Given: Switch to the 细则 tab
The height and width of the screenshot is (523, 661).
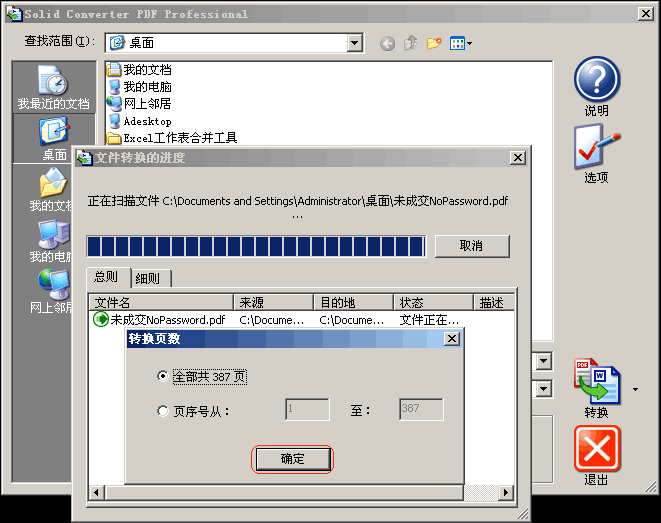Looking at the screenshot, I should 150,278.
